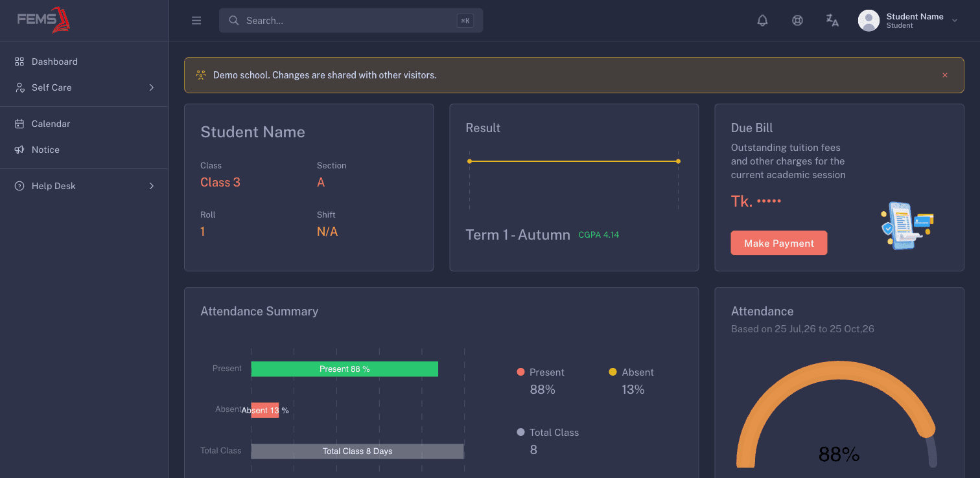Viewport: 980px width, 478px height.
Task: Expand the Help Desk submenu chevron
Action: (152, 186)
